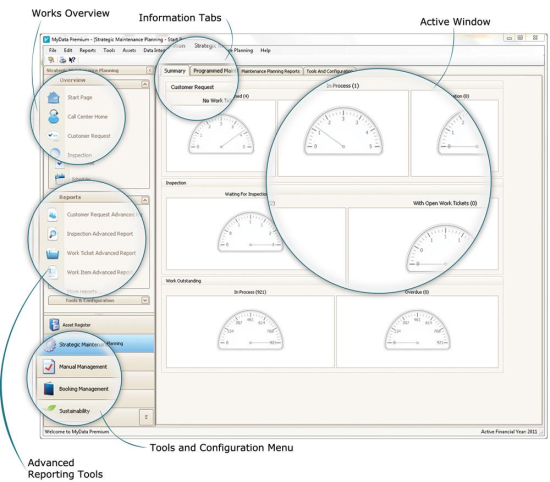Click the first orange toolbar icon
Viewport: 550px width, 482px height.
[51, 60]
